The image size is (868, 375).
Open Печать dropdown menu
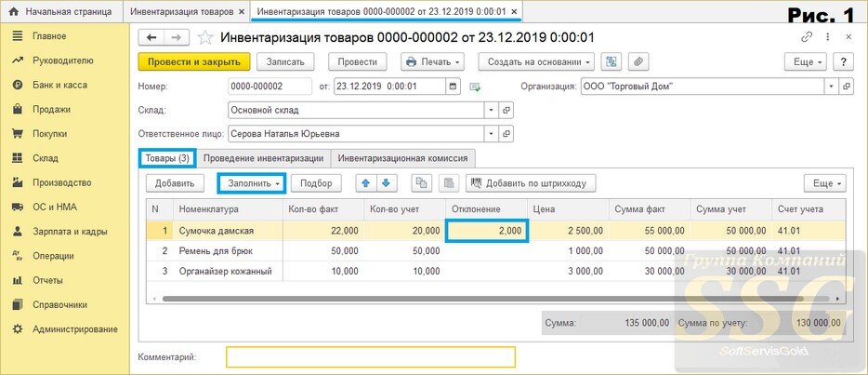pyautogui.click(x=433, y=61)
